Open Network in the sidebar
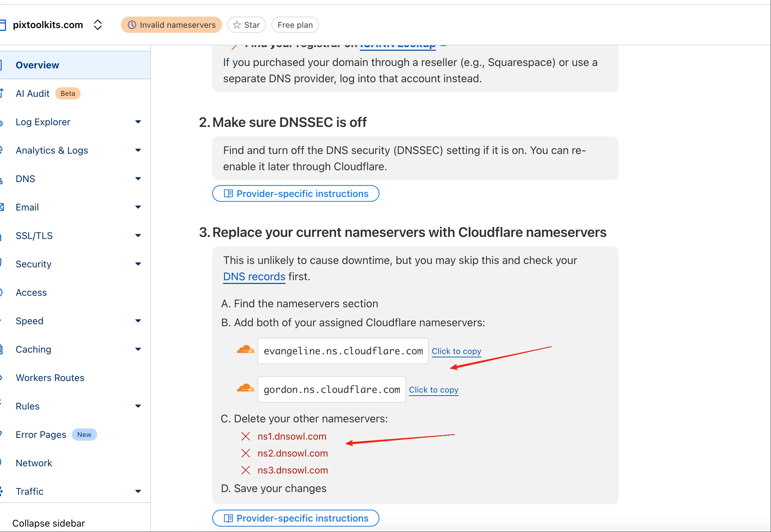771x532 pixels. click(x=34, y=463)
